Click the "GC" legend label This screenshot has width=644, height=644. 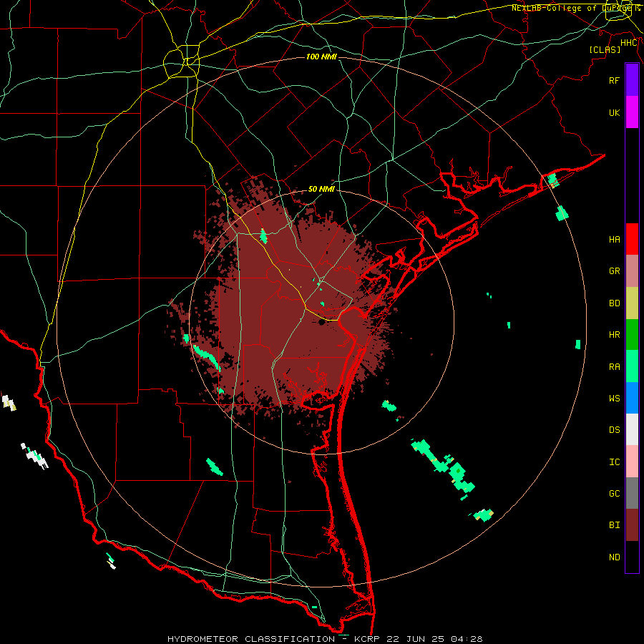coord(614,493)
